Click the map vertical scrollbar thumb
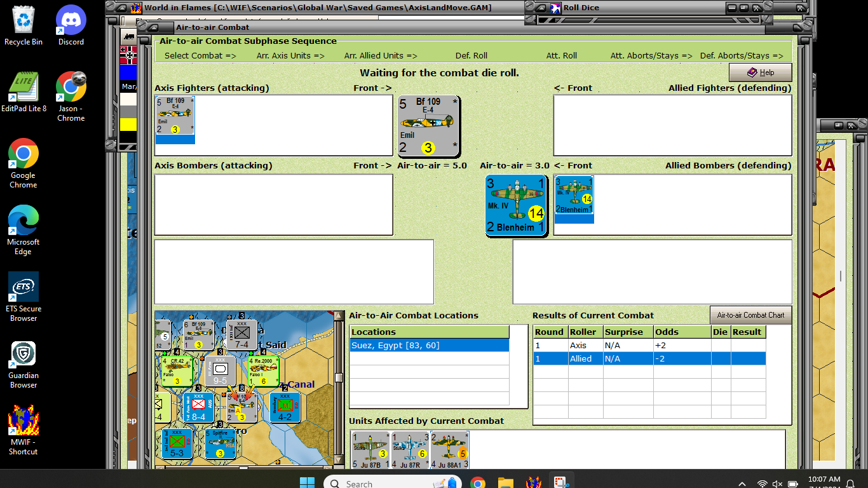Screen dimensions: 868x488 [339, 377]
